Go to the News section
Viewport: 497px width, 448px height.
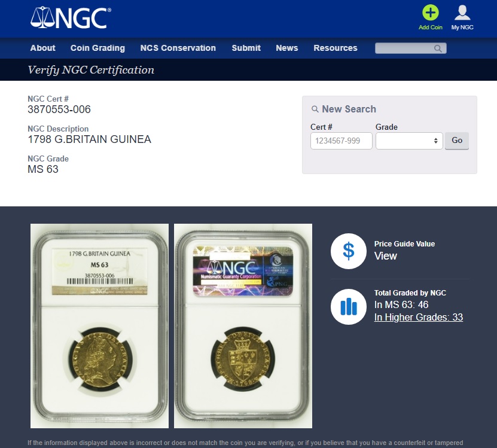[287, 48]
